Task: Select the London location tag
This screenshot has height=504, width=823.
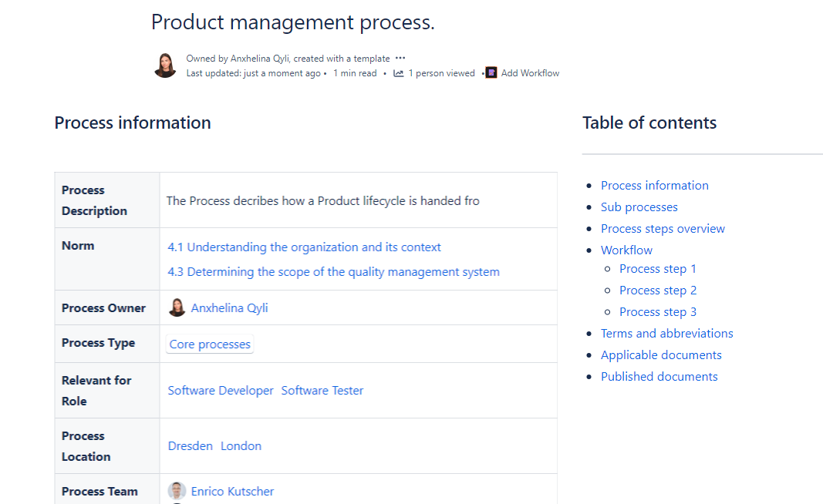Action: coord(241,446)
